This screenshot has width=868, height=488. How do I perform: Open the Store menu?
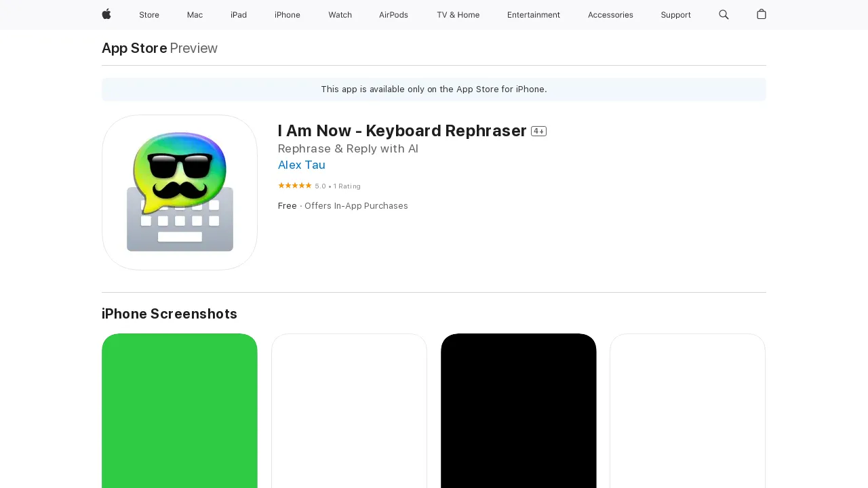pyautogui.click(x=149, y=15)
